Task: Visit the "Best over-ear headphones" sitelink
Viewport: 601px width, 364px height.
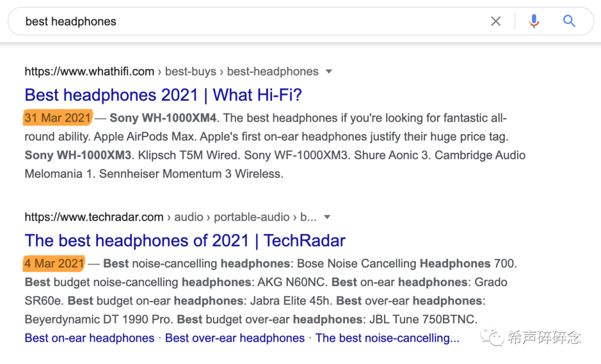Action: (x=235, y=338)
